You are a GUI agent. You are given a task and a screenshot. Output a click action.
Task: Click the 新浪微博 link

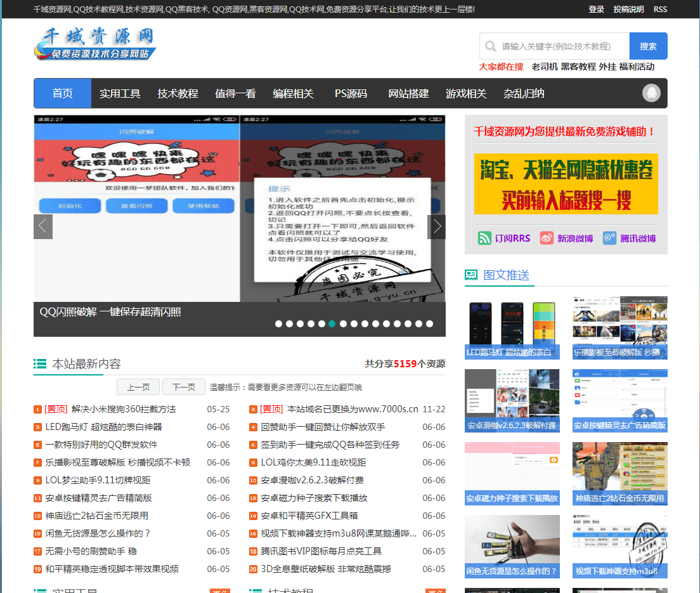[x=575, y=238]
